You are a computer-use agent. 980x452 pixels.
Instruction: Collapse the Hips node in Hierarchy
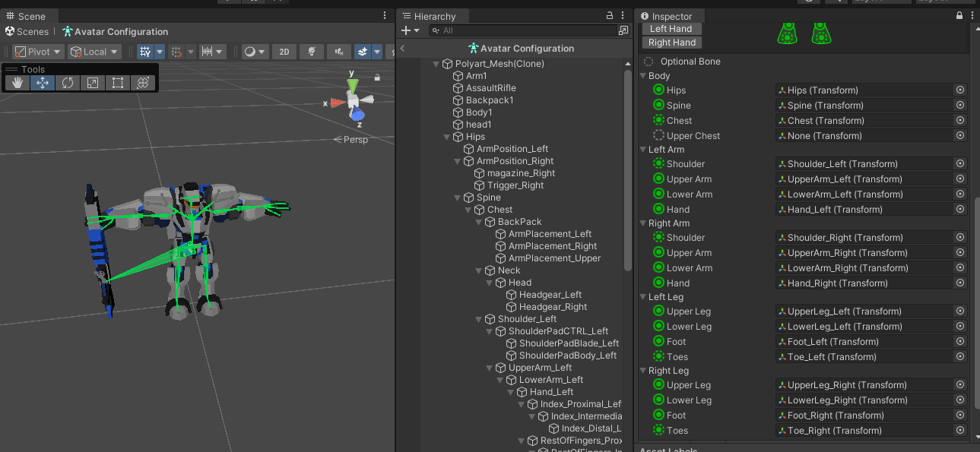tap(447, 137)
